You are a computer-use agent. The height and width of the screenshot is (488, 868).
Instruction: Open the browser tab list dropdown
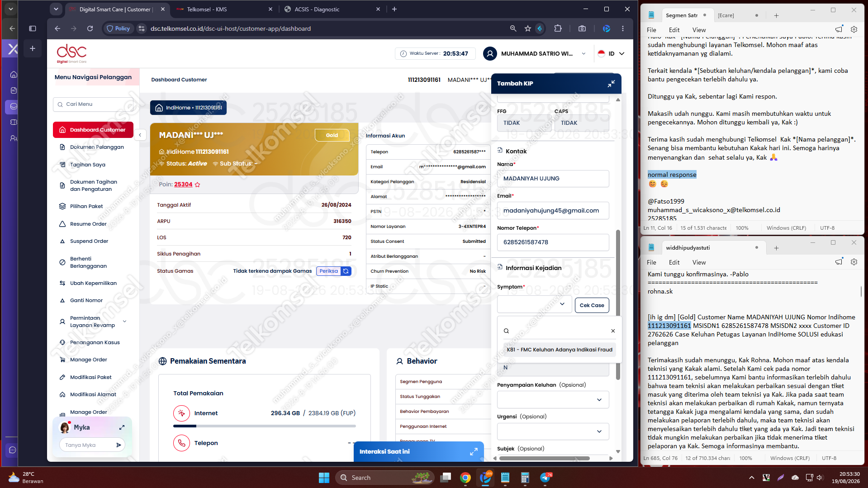click(56, 9)
